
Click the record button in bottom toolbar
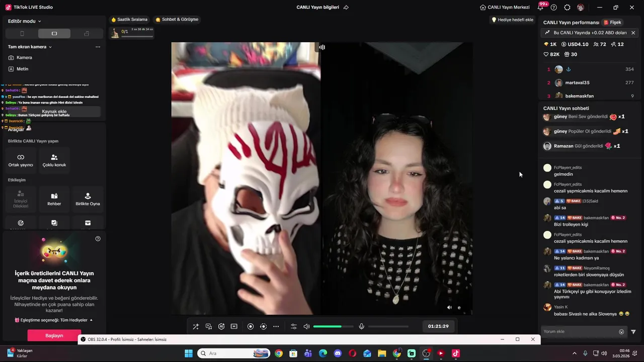pos(251,326)
